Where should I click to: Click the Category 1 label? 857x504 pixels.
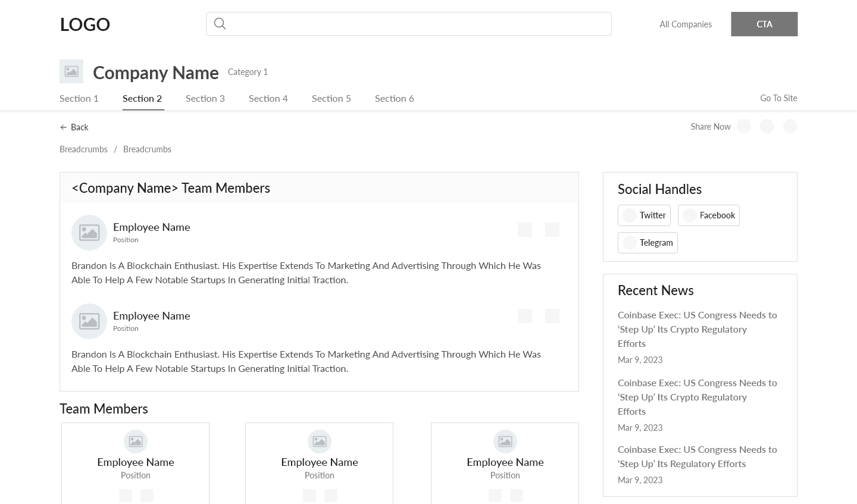tap(248, 72)
